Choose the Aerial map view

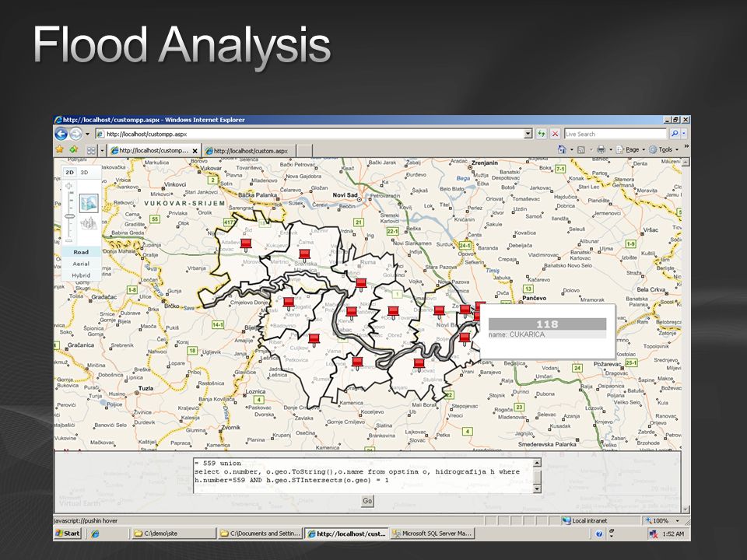(x=81, y=264)
